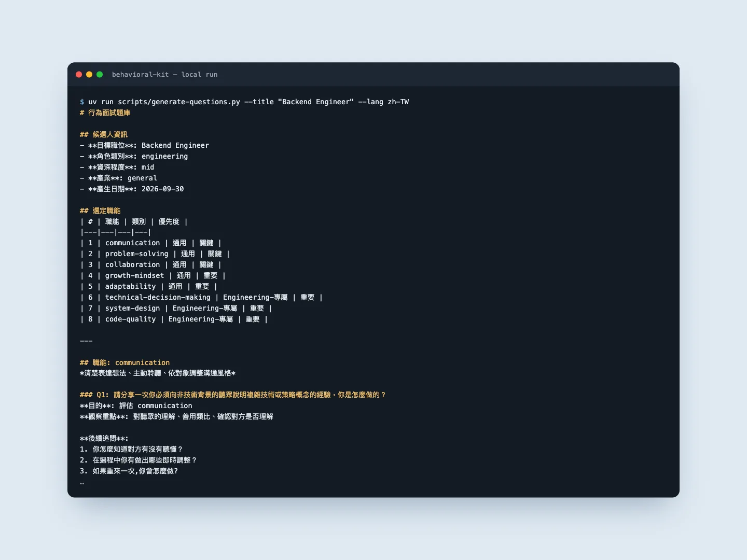The width and height of the screenshot is (747, 560).
Task: Click the '觀察重點' line
Action: tap(176, 416)
